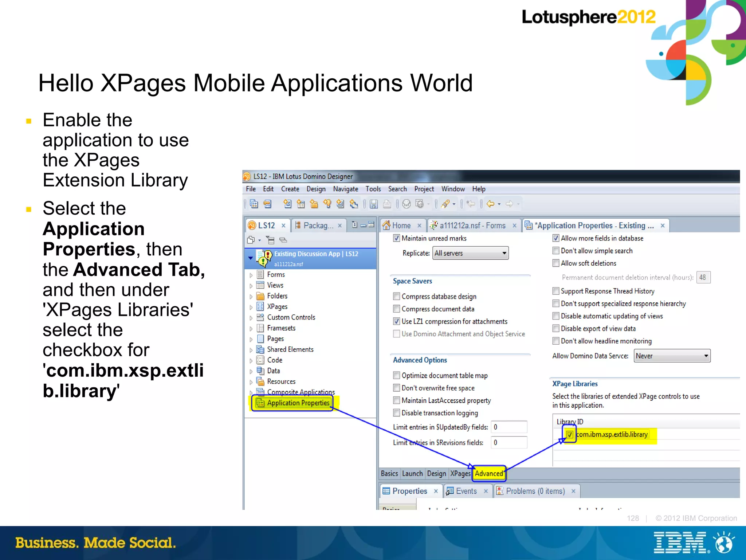Open Composite Applications in the navigator
Viewport: 746px width, 560px height.
301,392
